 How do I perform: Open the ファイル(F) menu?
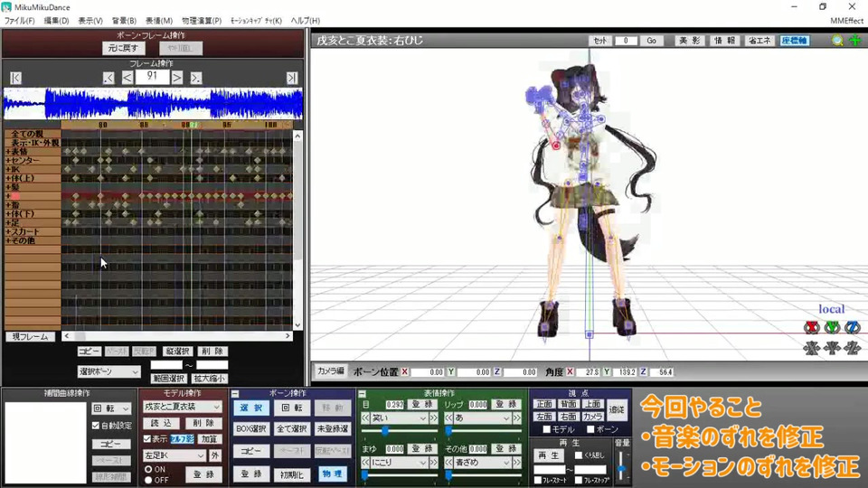click(19, 21)
